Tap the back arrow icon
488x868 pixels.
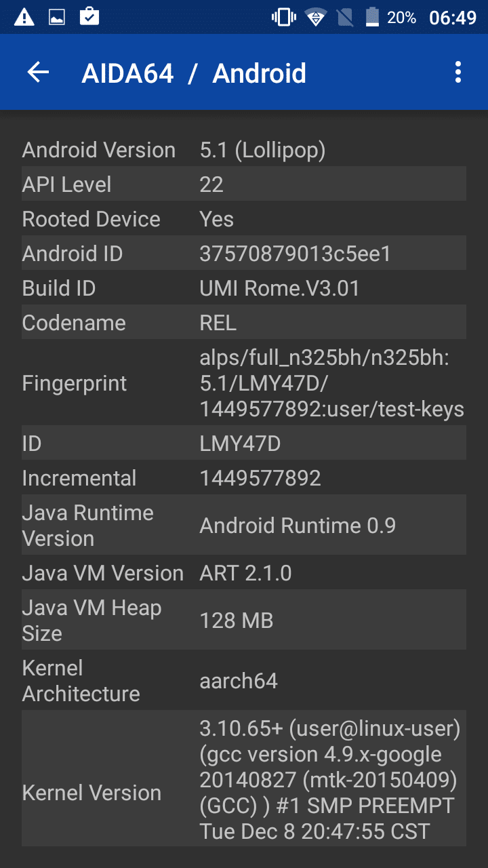pyautogui.click(x=39, y=73)
